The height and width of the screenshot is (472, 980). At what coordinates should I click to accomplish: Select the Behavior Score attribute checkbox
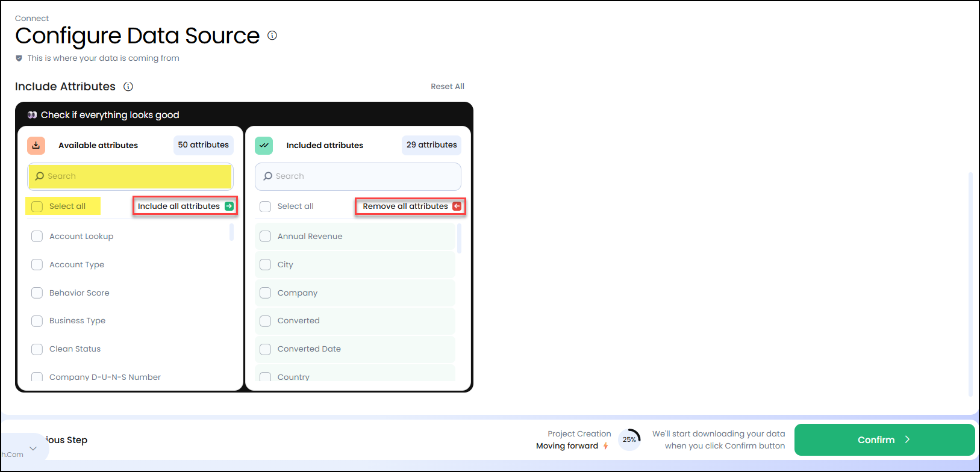pos(37,293)
